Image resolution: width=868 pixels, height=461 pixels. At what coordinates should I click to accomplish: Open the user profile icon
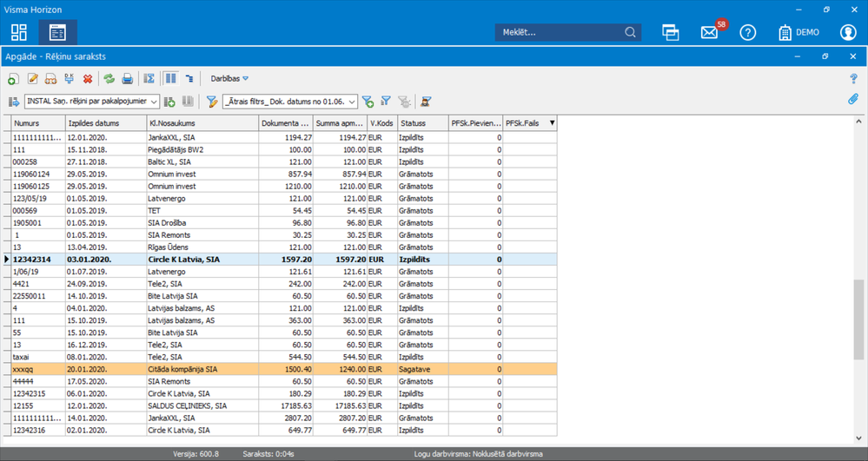coord(848,32)
